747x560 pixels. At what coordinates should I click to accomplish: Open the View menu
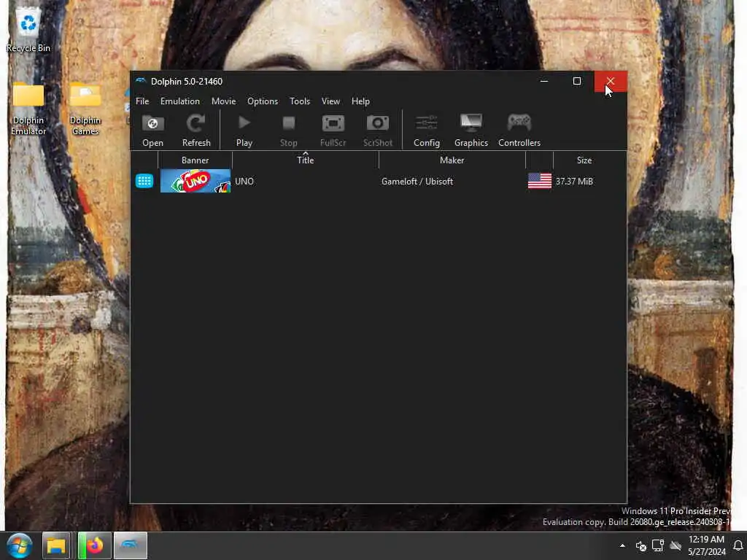pyautogui.click(x=330, y=101)
